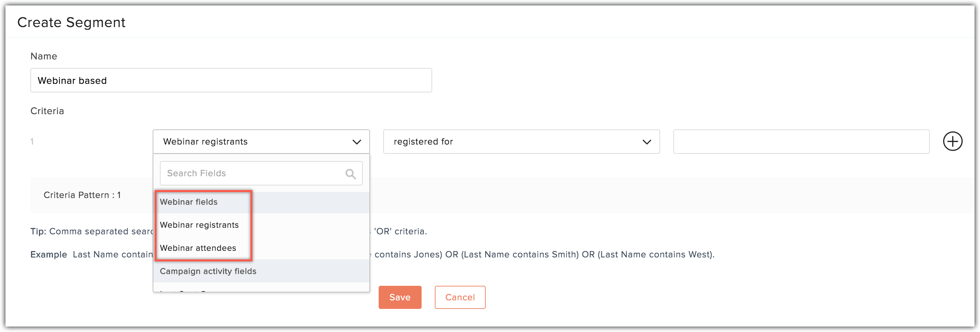This screenshot has height=332, width=980.
Task: Click the 'Webinar fields' group header
Action: click(x=261, y=202)
